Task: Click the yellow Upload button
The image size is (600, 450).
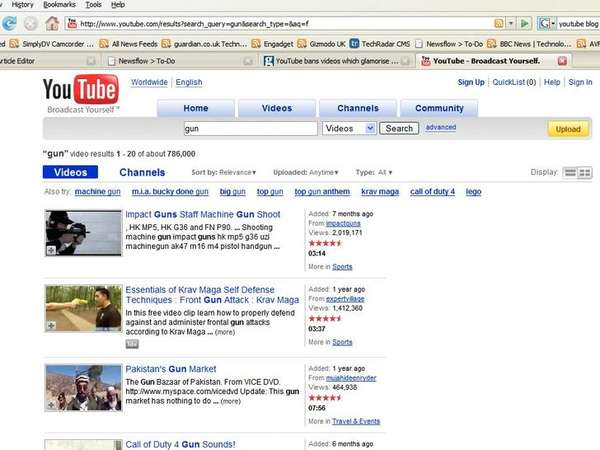Action: coord(568,129)
